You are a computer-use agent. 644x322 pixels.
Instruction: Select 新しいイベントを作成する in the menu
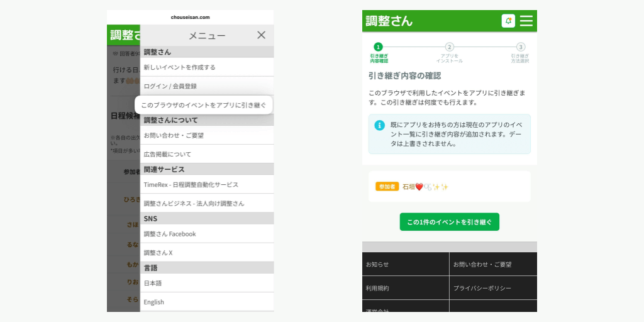click(207, 67)
